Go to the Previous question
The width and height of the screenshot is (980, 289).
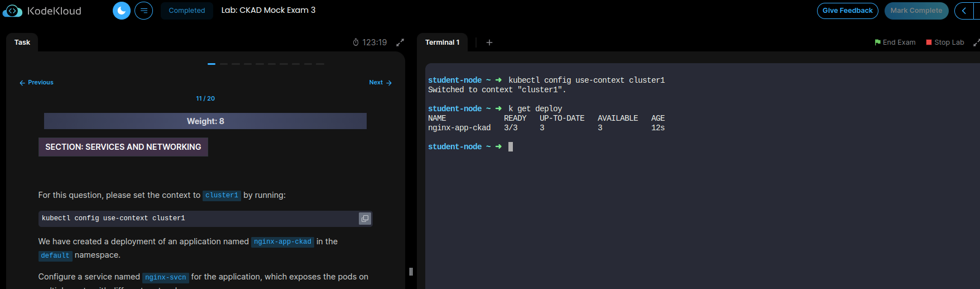(x=37, y=83)
